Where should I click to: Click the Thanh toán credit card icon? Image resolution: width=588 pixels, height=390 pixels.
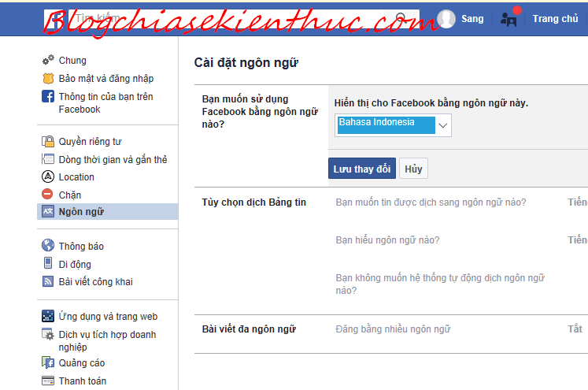[48, 381]
